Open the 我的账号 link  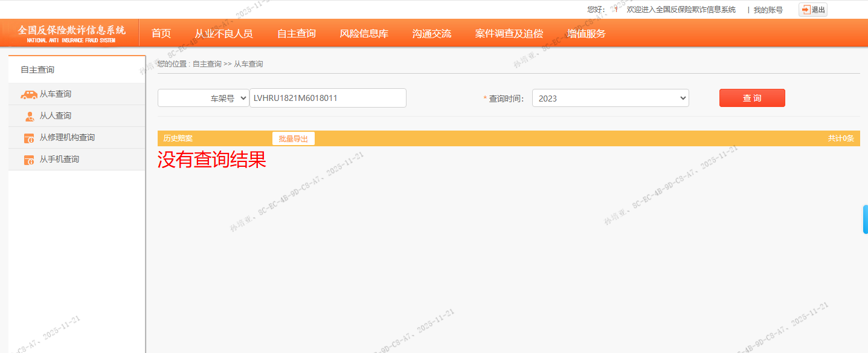coord(768,10)
